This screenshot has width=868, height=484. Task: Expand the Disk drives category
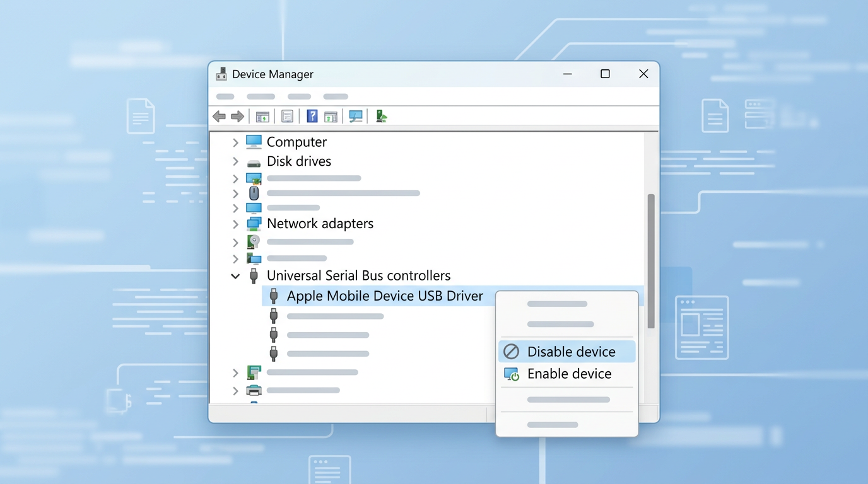pyautogui.click(x=235, y=161)
